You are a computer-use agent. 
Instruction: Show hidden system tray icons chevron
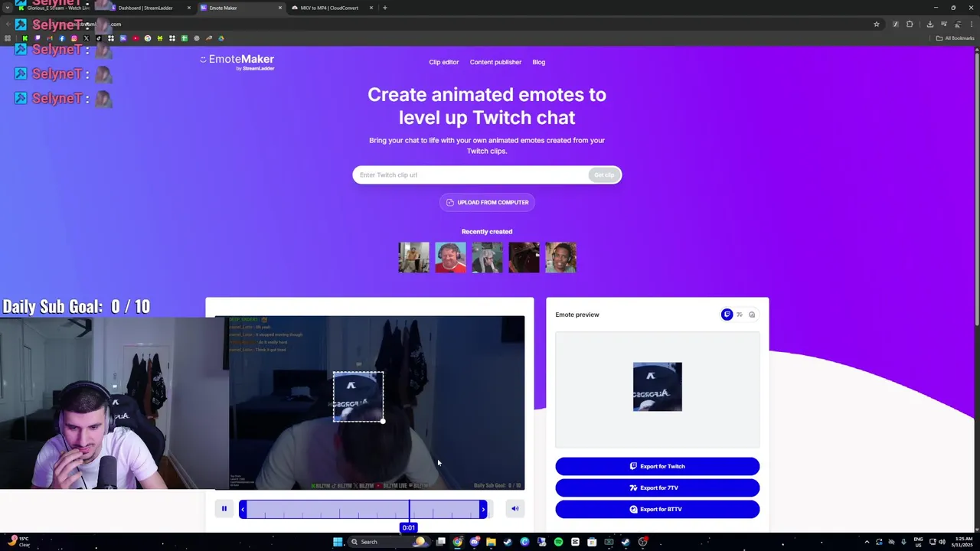867,542
